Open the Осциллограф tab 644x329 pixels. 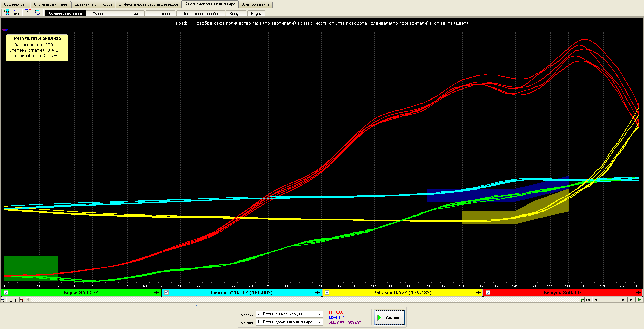pos(16,4)
